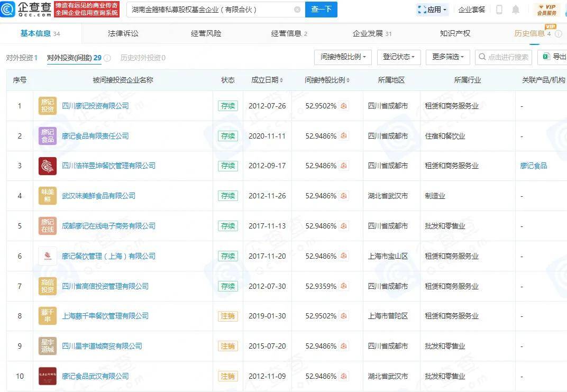
Task: Open 廖记食品武汉有限公司 link
Action: (x=95, y=376)
